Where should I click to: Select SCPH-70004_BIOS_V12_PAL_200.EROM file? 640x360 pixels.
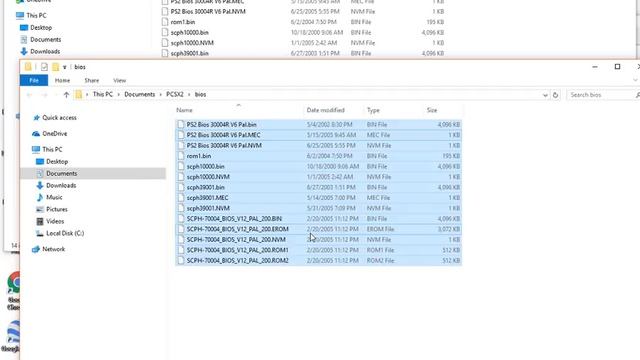coord(238,229)
